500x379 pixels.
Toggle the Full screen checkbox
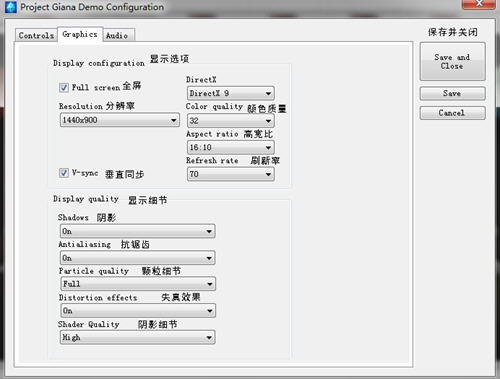64,88
